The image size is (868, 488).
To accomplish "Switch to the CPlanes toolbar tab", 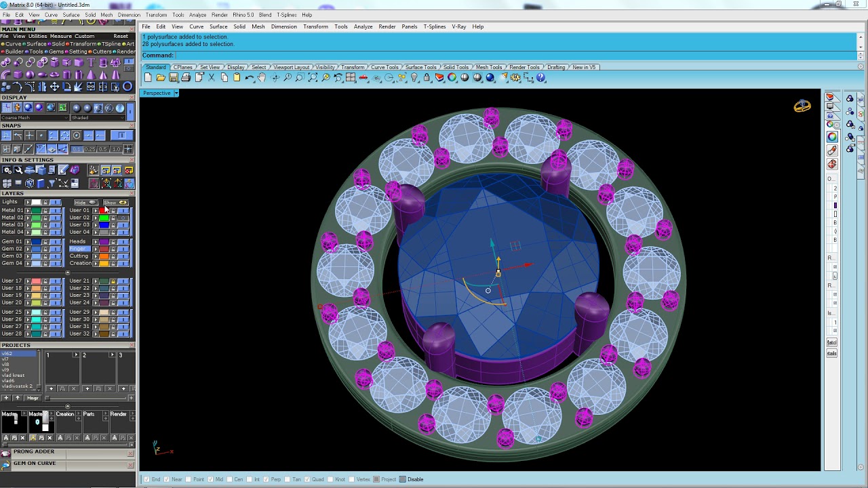I will point(183,67).
